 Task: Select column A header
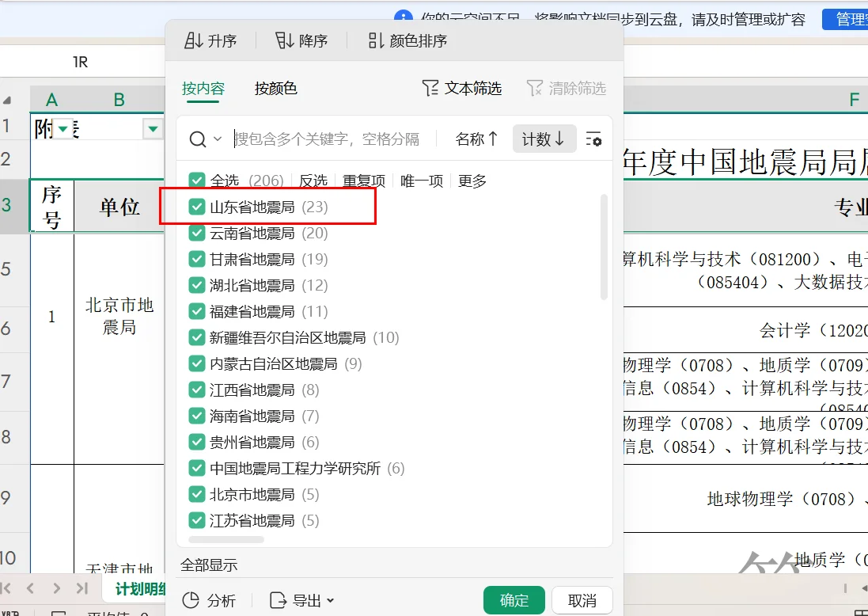pos(52,100)
